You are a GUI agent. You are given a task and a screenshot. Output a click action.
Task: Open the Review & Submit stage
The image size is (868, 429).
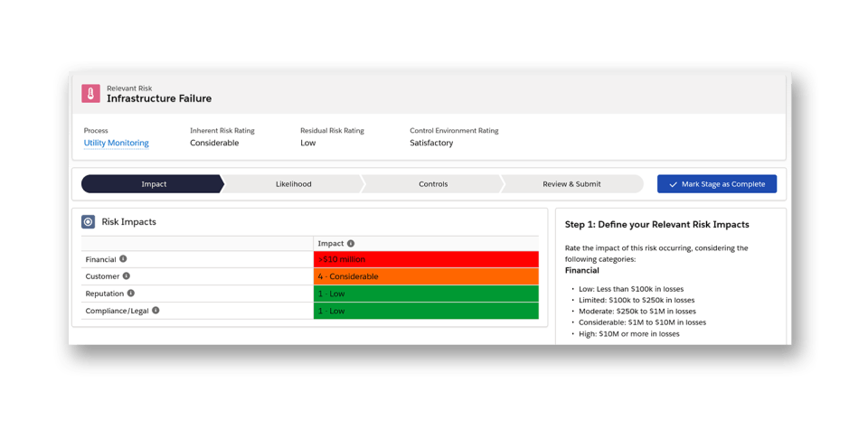click(571, 184)
